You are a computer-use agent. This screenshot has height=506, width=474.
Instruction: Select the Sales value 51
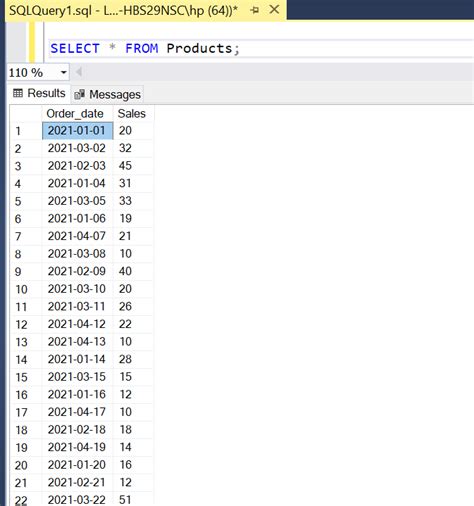coord(133,499)
